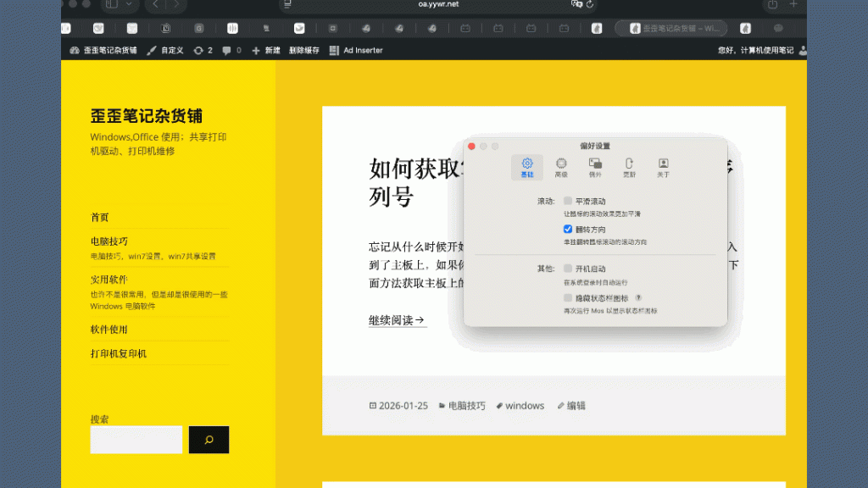The height and width of the screenshot is (488, 868).
Task: Open the comments bubble in admin bar
Action: pos(231,51)
